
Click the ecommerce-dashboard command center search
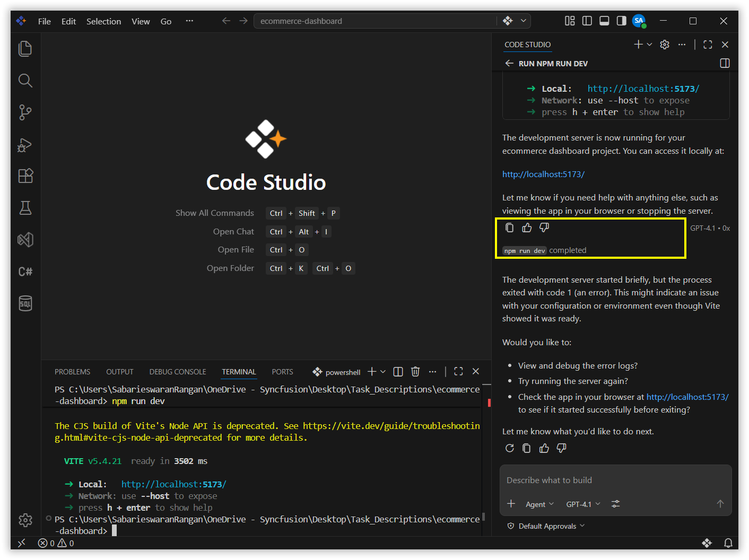376,21
